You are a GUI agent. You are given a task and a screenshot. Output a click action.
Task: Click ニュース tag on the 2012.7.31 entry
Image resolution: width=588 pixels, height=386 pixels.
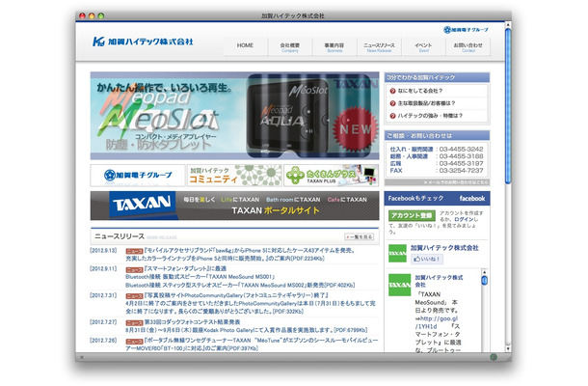point(134,296)
